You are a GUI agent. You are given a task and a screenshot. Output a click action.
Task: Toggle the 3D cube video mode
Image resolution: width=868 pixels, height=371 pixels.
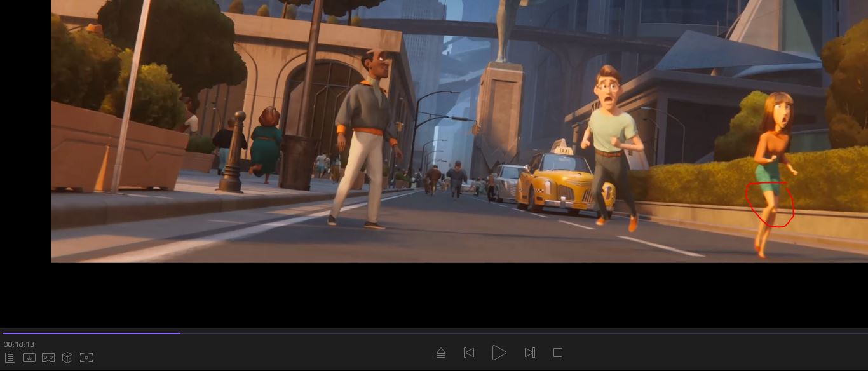(x=67, y=358)
